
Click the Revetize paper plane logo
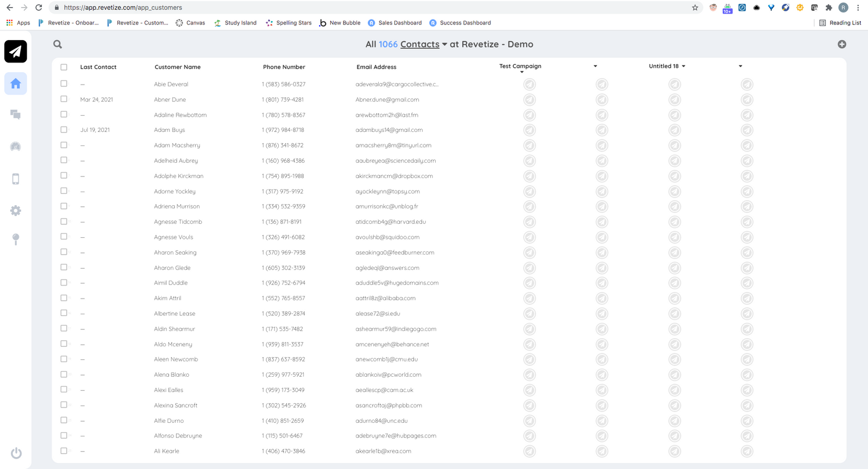[x=16, y=52]
